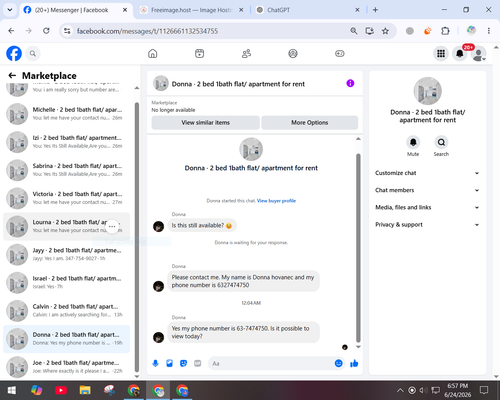Click Chrome extensions puzzle icon
500x400 pixels.
click(x=445, y=31)
